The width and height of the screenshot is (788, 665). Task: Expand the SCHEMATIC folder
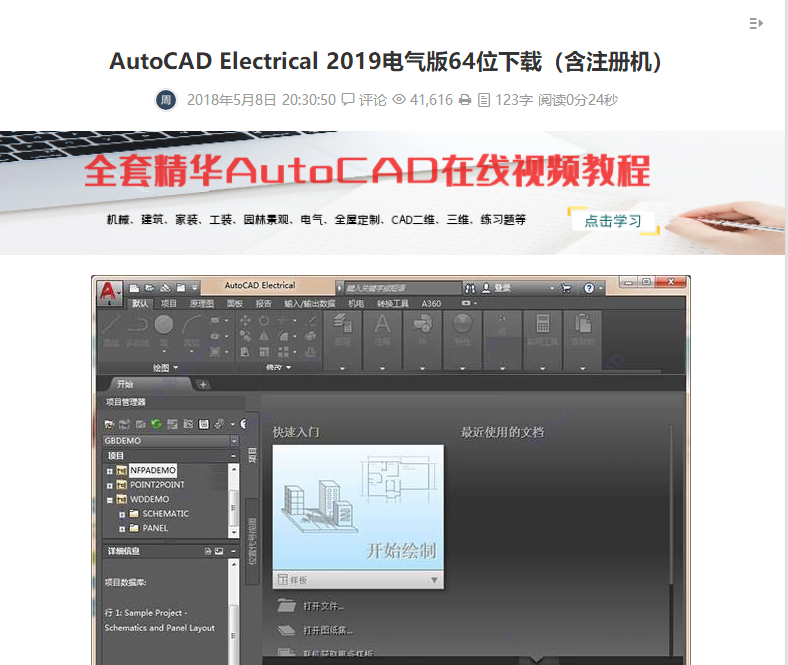(122, 514)
